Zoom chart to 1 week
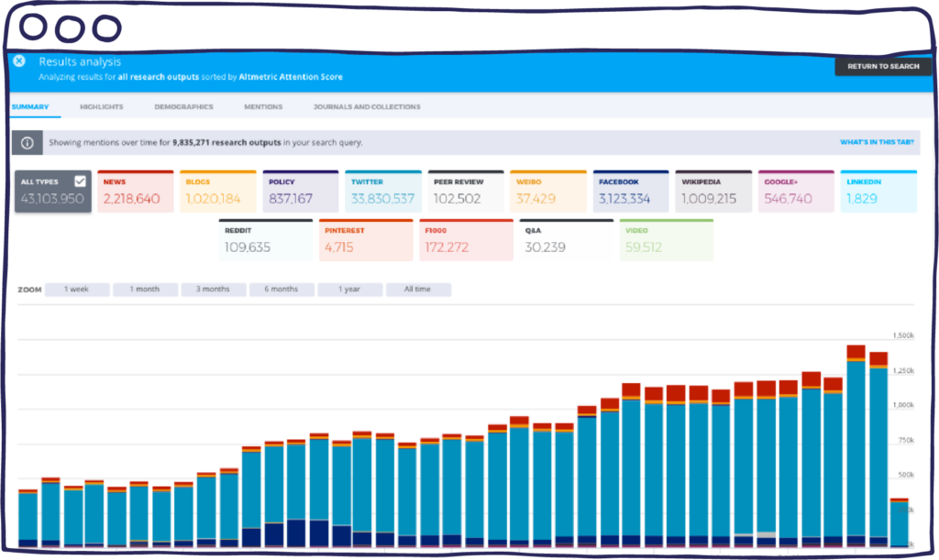This screenshot has width=939, height=560. click(x=77, y=289)
